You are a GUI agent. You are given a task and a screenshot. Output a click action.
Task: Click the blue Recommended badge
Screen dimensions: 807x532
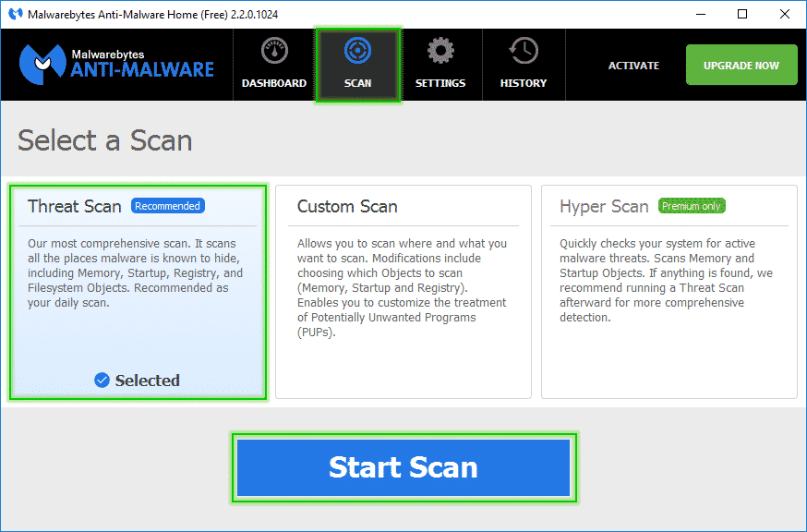point(167,206)
